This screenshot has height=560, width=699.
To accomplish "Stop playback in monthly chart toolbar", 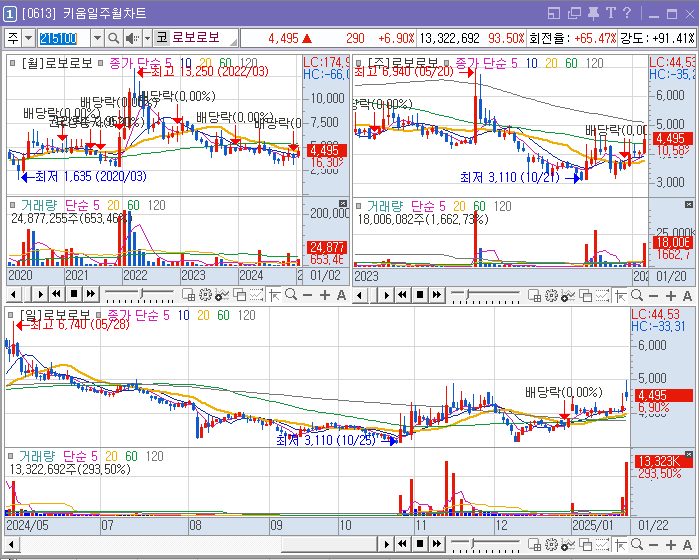I will (74, 294).
